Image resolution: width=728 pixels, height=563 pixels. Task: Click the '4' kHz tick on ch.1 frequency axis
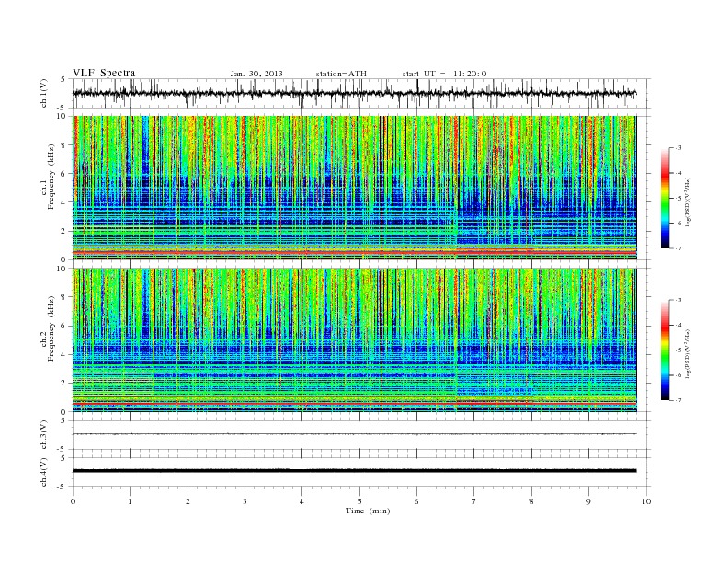63,202
